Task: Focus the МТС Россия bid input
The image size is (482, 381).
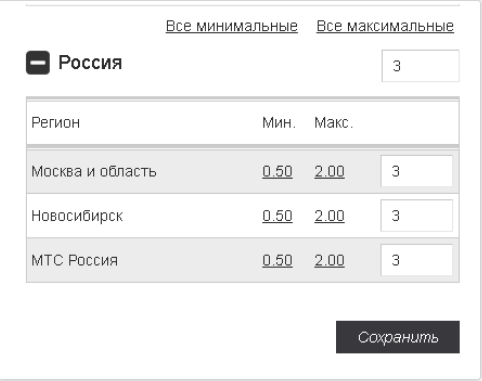Action: click(x=417, y=260)
